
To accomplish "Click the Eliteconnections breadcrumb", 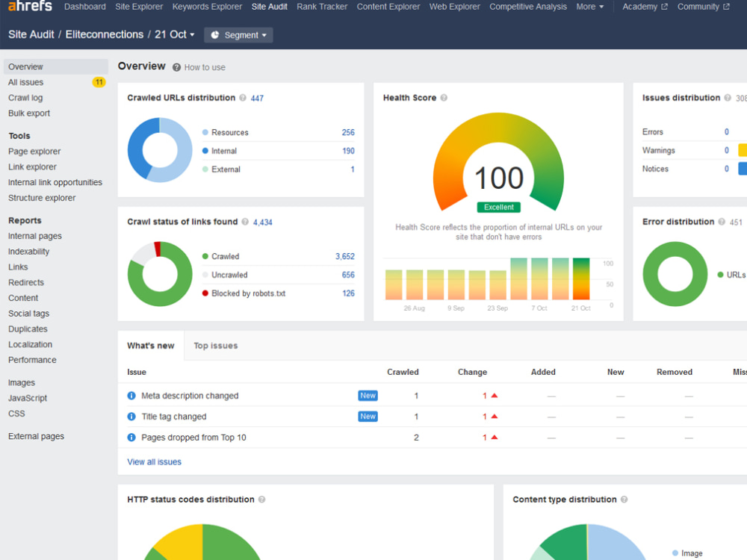I will (x=105, y=35).
